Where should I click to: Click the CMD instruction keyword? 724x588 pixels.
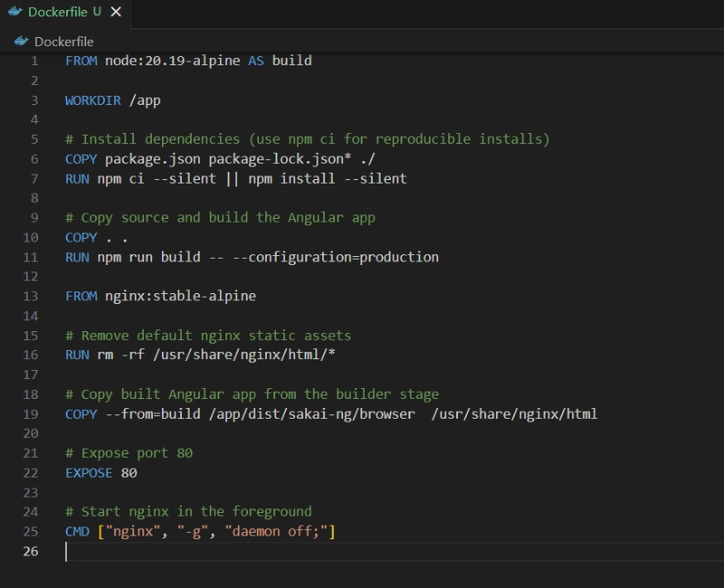coord(78,532)
